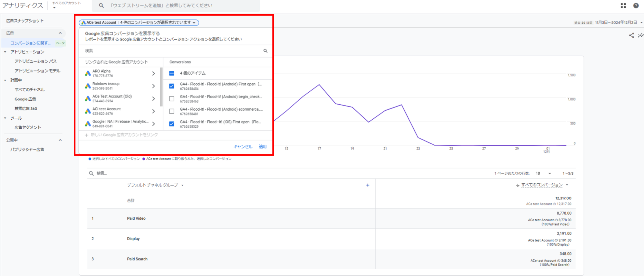Toggle the 4 個のアイテム select-all checkbox
Image resolution: width=644 pixels, height=276 pixels.
tap(172, 73)
